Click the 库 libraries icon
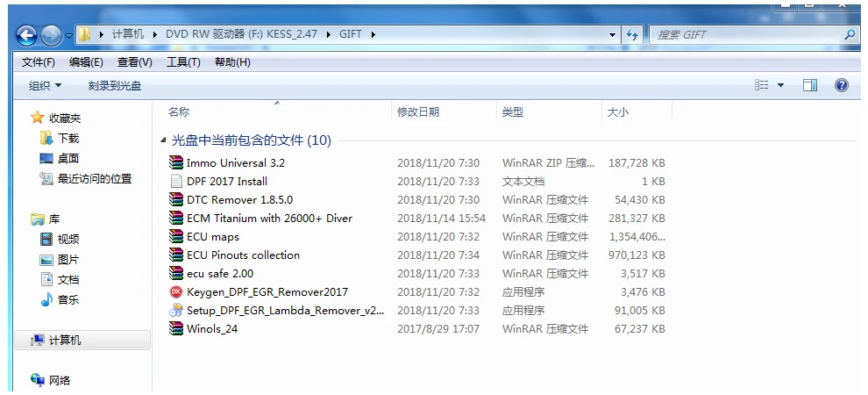The width and height of the screenshot is (868, 395). coord(37,219)
